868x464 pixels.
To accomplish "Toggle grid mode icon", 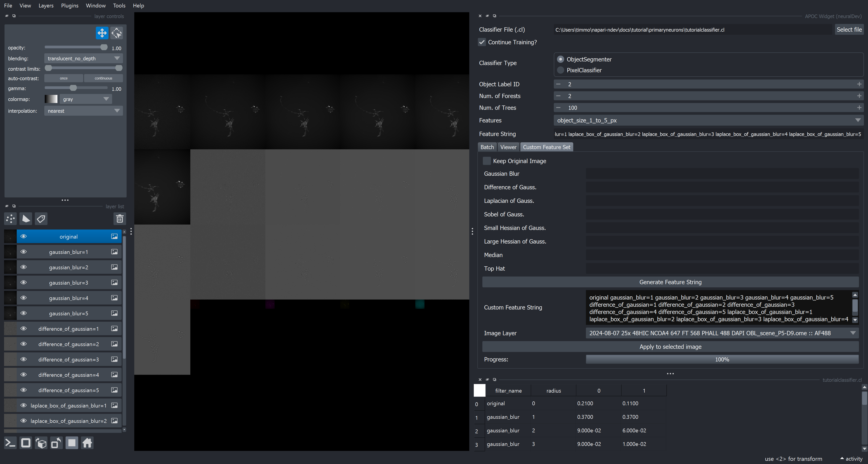I will pos(72,443).
